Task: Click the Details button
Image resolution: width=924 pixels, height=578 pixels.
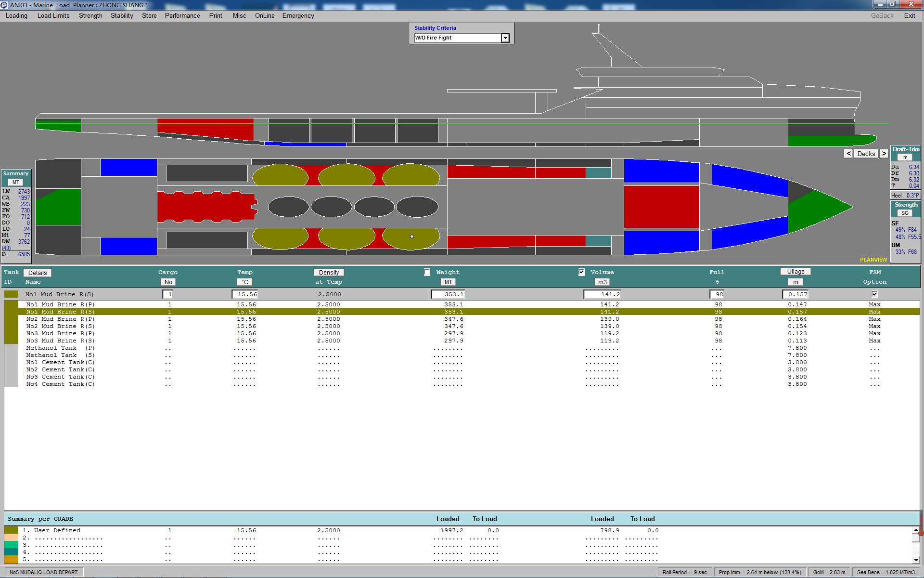Action: coord(38,273)
